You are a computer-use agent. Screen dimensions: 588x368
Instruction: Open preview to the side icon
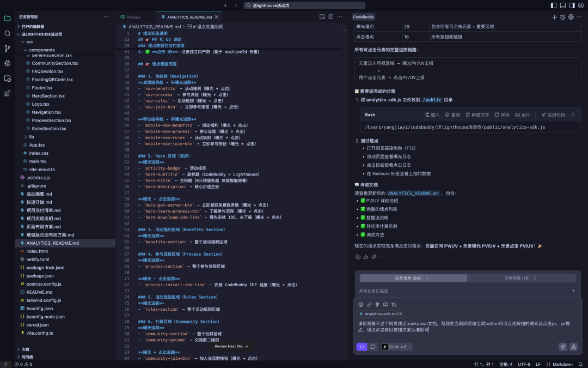pos(322,17)
